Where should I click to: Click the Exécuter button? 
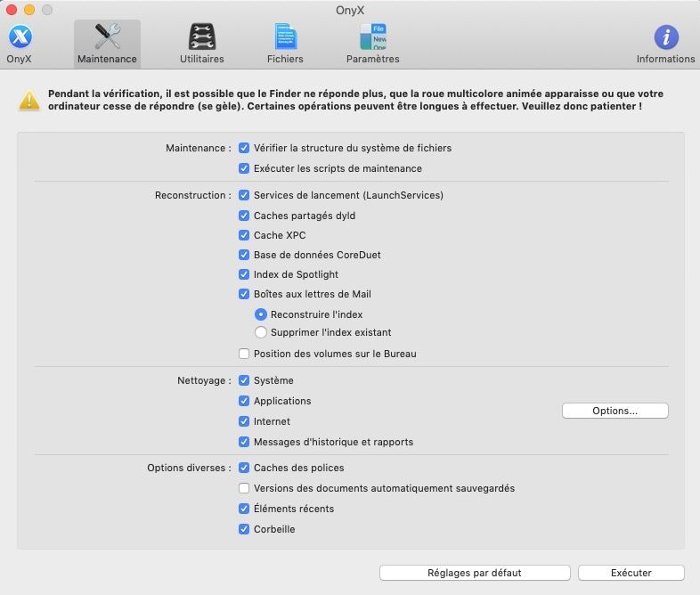631,573
